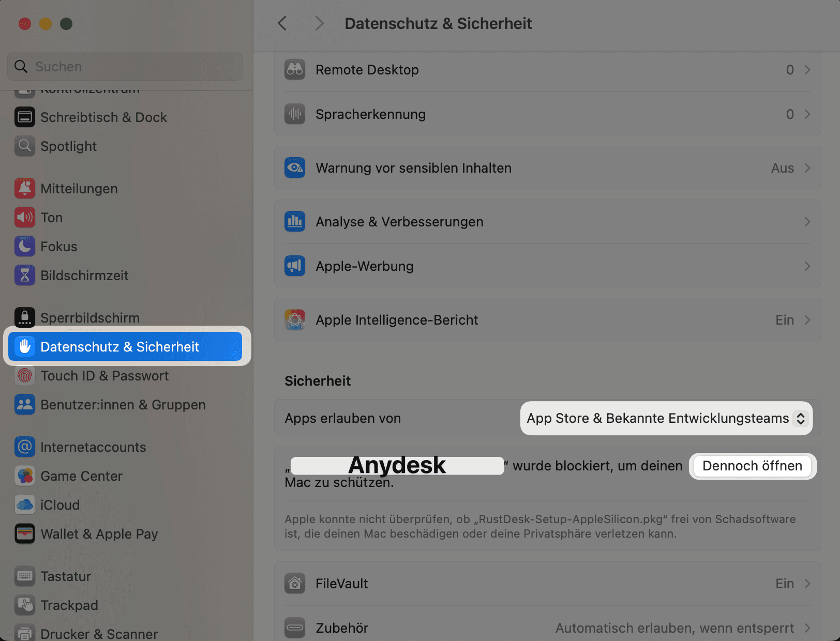Click the Sperrbildschirm lock icon

(x=25, y=318)
